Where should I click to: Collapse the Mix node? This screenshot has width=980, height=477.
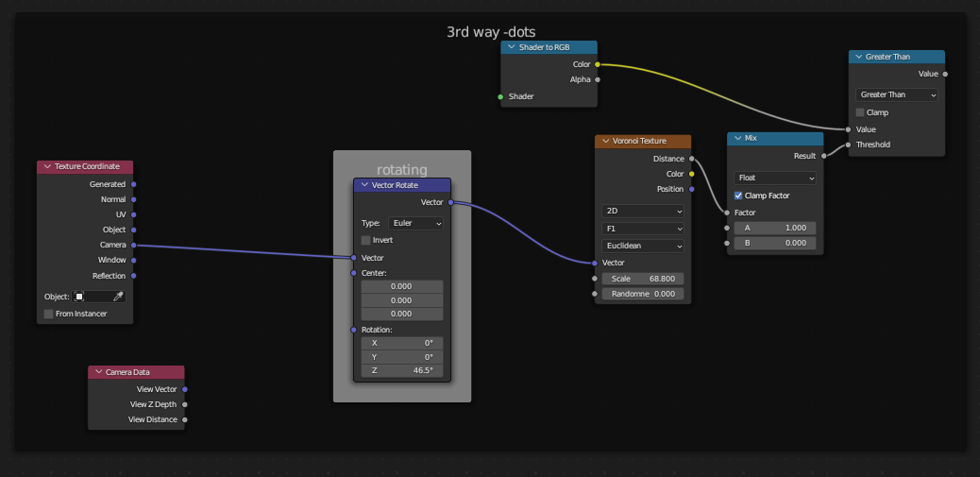pyautogui.click(x=738, y=138)
